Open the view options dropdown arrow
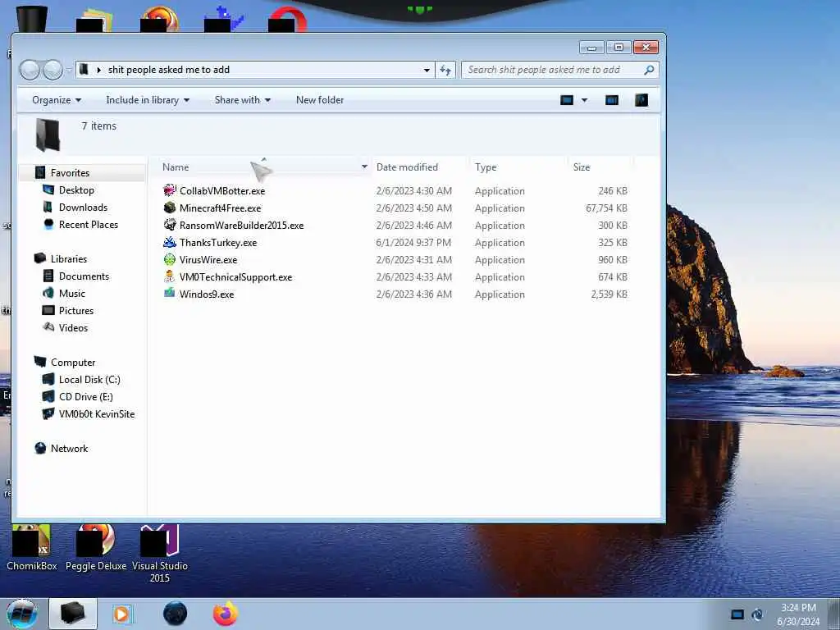This screenshot has height=630, width=840. point(584,100)
